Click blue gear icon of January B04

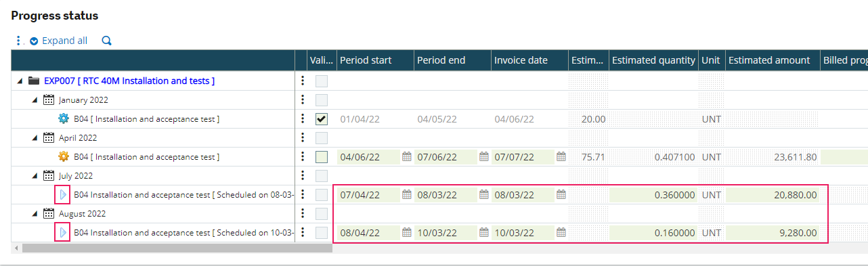click(64, 118)
